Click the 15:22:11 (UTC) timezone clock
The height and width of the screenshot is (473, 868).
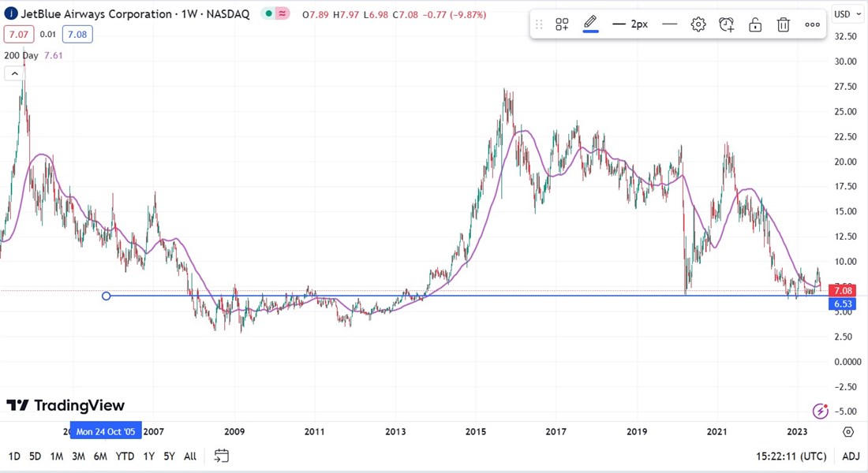coord(791,456)
